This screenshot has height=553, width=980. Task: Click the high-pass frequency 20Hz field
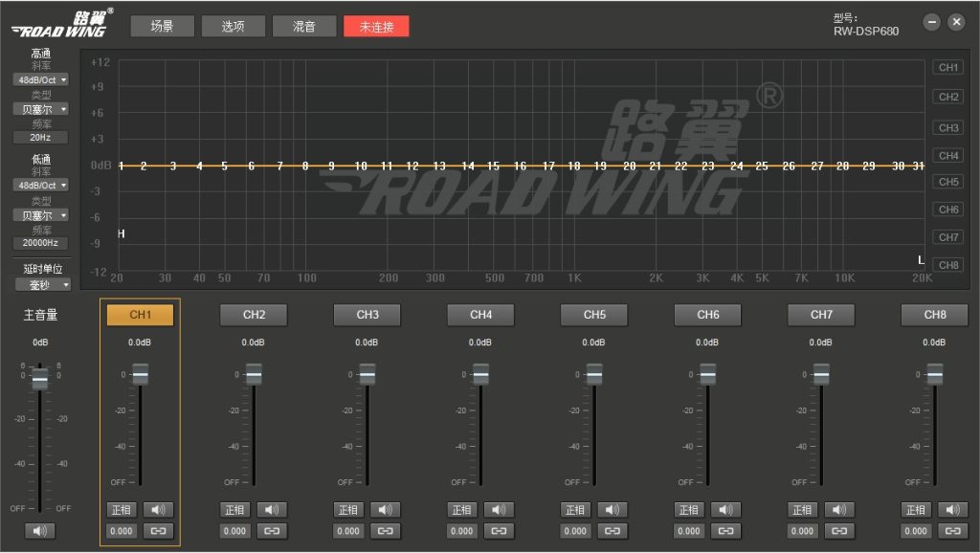pos(40,138)
